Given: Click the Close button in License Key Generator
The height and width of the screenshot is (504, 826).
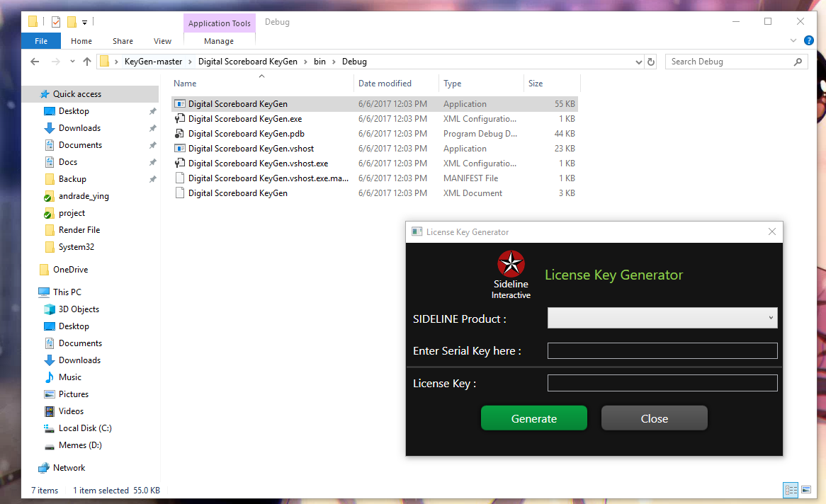Looking at the screenshot, I should tap(655, 418).
